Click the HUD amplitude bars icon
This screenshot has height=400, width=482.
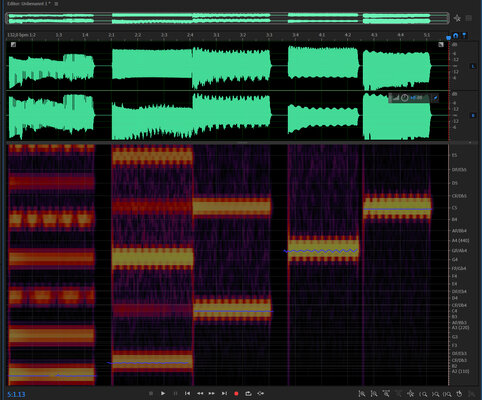tap(396, 98)
